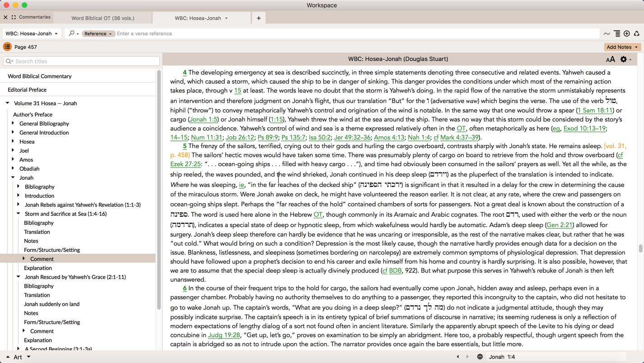644x363 pixels.
Task: Click the recycle pane icon
Action: 636,33
